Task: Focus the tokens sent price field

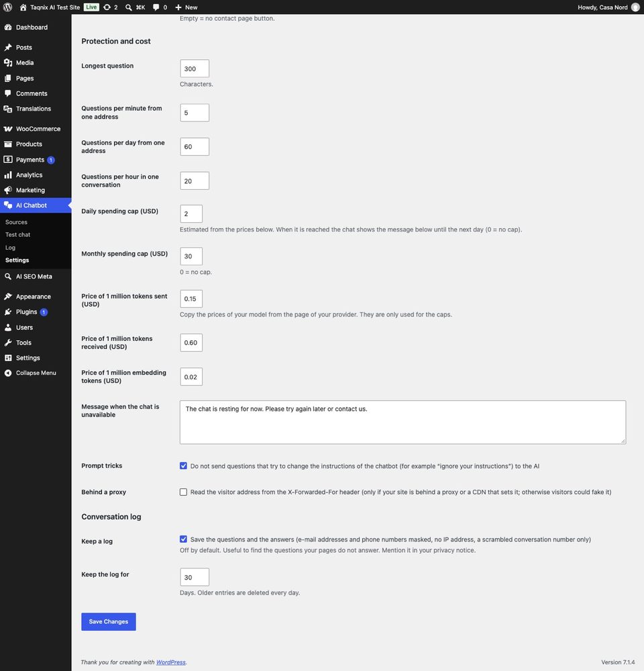Action: tap(191, 299)
